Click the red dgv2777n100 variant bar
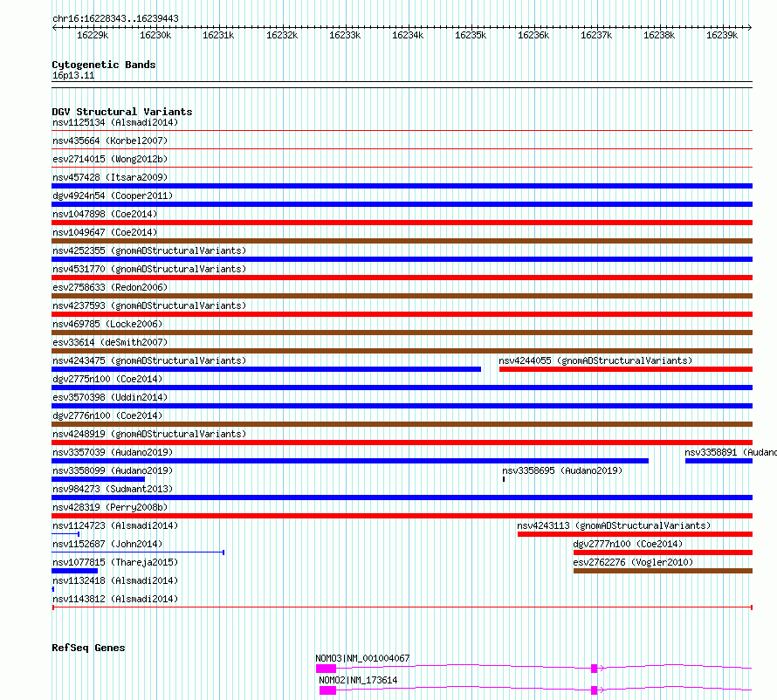777x700 pixels. point(663,552)
